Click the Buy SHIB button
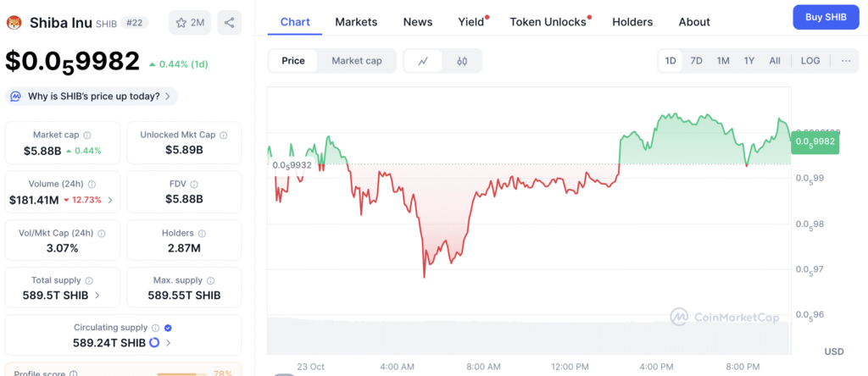Image resolution: width=868 pixels, height=376 pixels. pos(827,18)
